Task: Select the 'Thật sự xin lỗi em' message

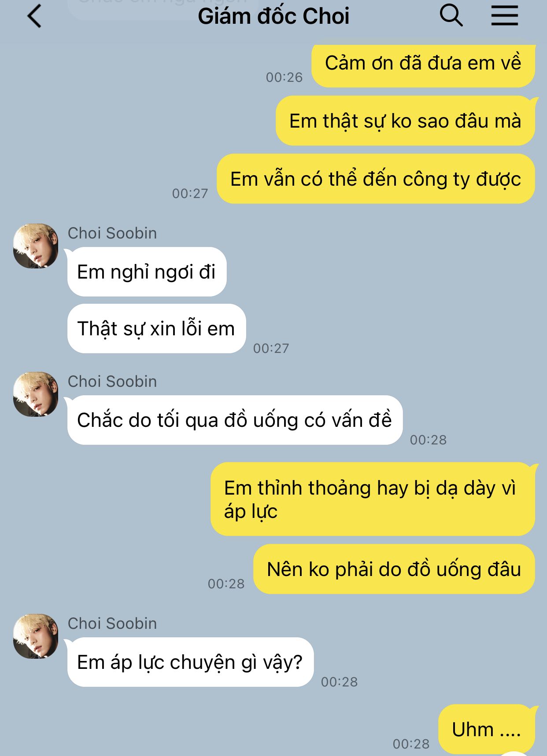Action: [156, 328]
